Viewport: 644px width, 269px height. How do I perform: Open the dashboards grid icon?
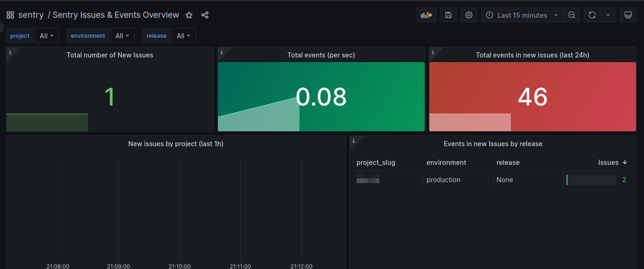(x=10, y=14)
